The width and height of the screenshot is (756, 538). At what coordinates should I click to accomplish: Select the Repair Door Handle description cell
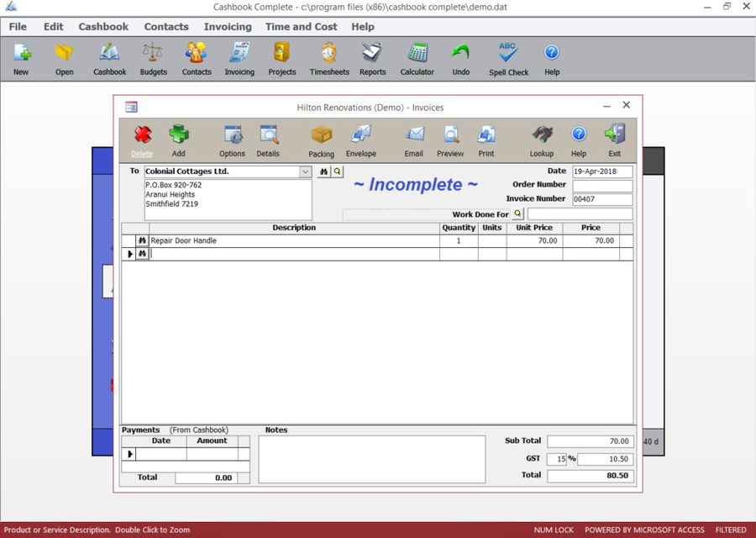click(294, 240)
